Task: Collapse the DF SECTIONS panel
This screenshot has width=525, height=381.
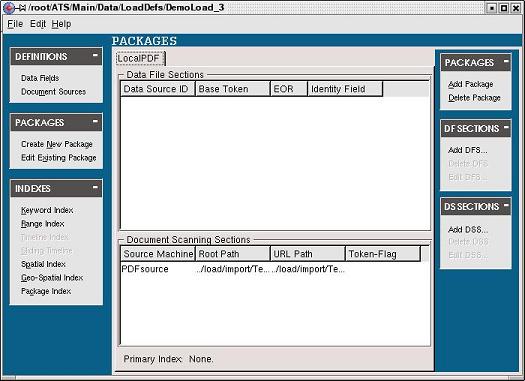Action: coord(506,127)
